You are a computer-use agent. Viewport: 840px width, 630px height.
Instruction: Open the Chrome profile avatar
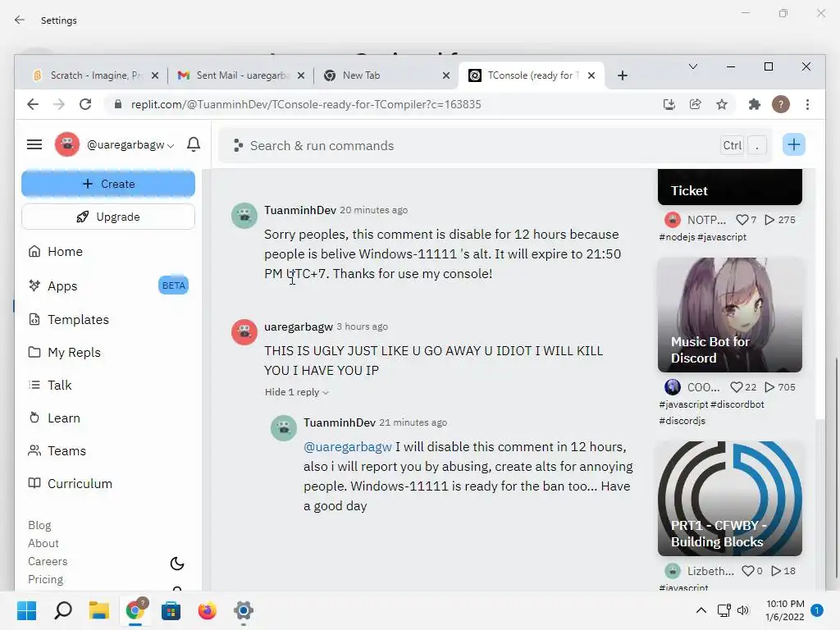(x=781, y=104)
